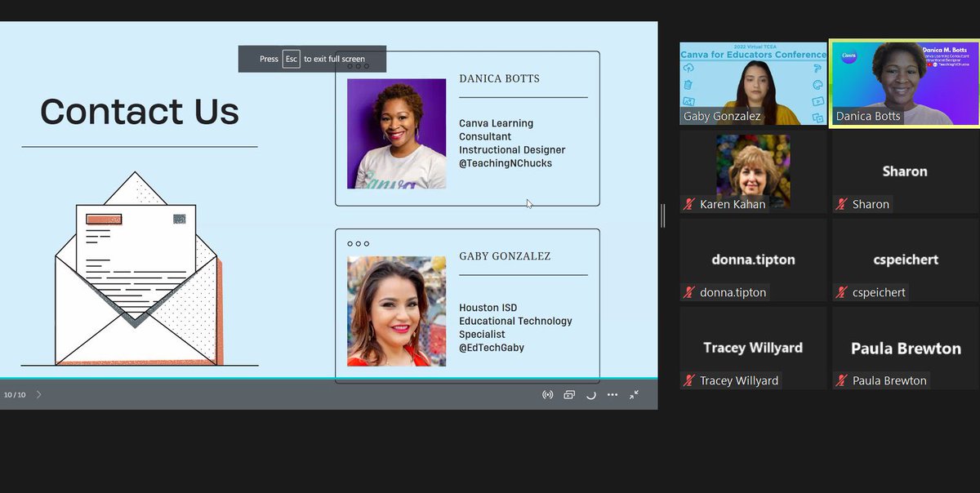Click the Danica Botts name label on video

(x=868, y=116)
